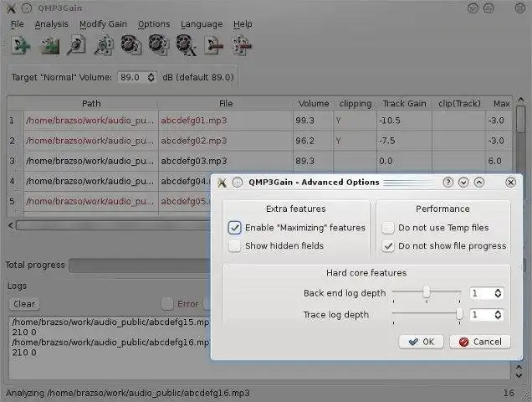Enable Show hidden fields checkbox
Image resolution: width=532 pixels, height=402 pixels.
tap(234, 245)
